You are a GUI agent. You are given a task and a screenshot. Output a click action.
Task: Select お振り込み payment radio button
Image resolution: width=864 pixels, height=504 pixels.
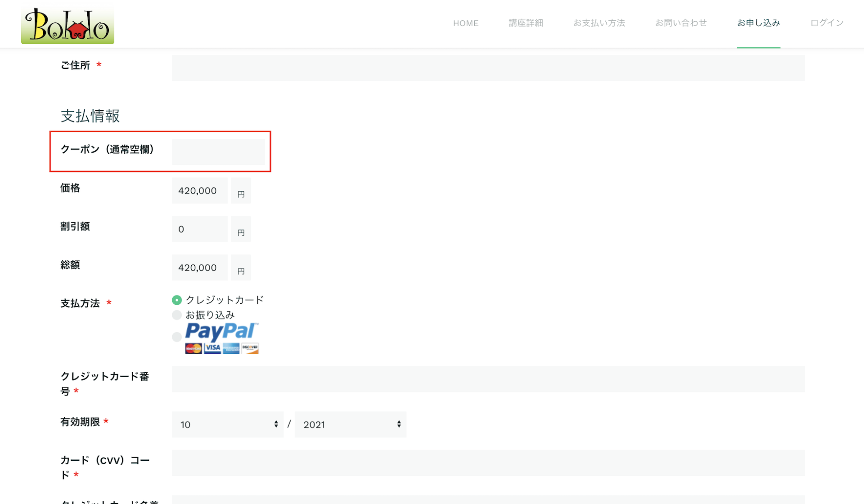coord(177,315)
